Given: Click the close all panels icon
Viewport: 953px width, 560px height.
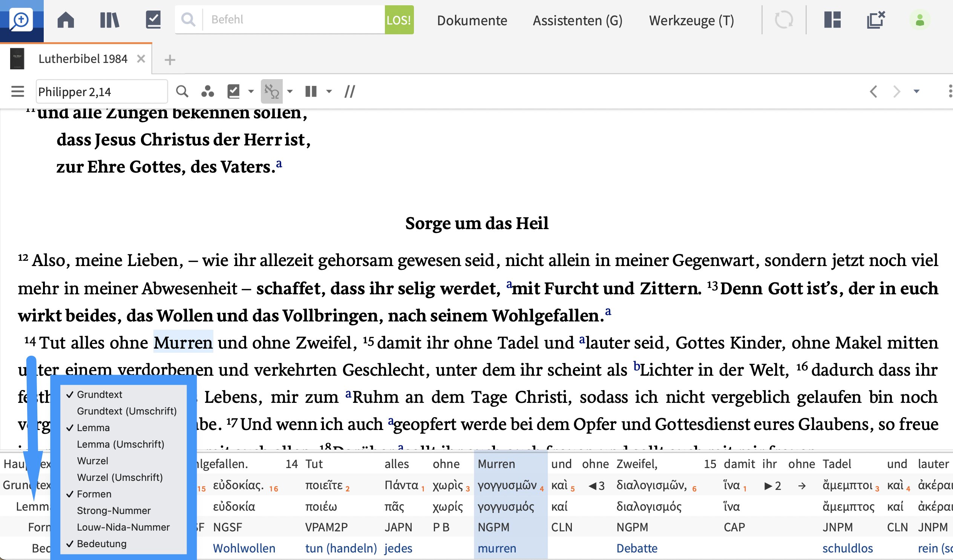Looking at the screenshot, I should [x=876, y=20].
